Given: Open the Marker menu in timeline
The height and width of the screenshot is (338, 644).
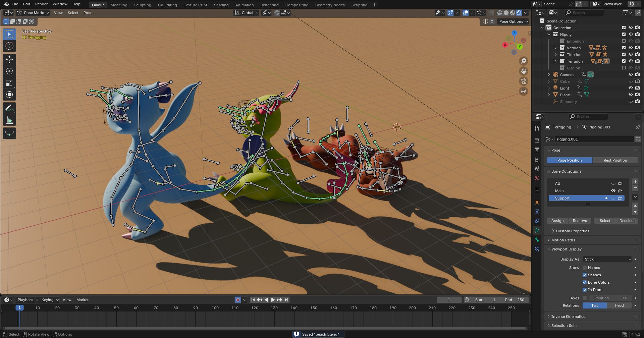Looking at the screenshot, I should [83, 300].
